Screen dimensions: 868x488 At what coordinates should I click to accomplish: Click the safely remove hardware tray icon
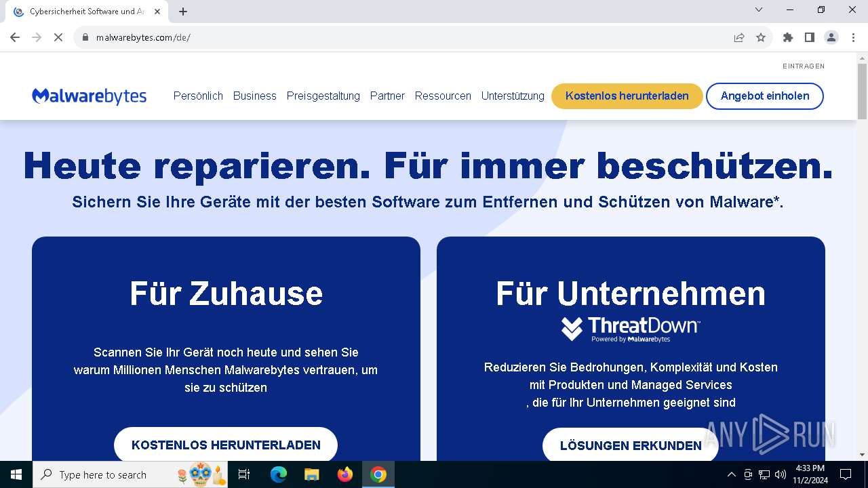[748, 474]
